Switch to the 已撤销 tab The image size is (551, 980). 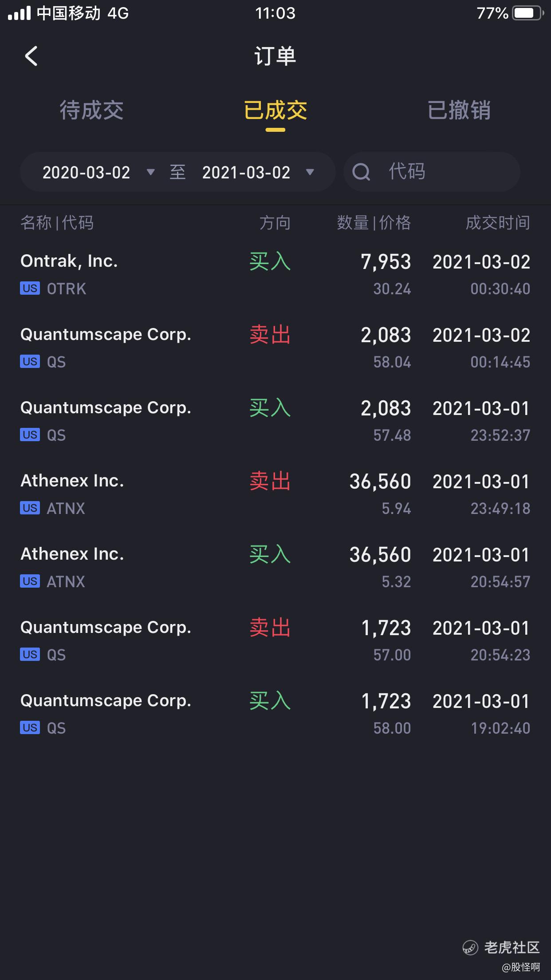[459, 110]
